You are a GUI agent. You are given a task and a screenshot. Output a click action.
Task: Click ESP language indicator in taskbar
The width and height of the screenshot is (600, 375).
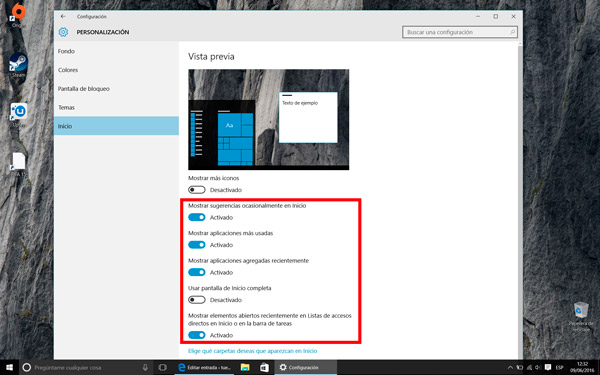click(x=559, y=367)
